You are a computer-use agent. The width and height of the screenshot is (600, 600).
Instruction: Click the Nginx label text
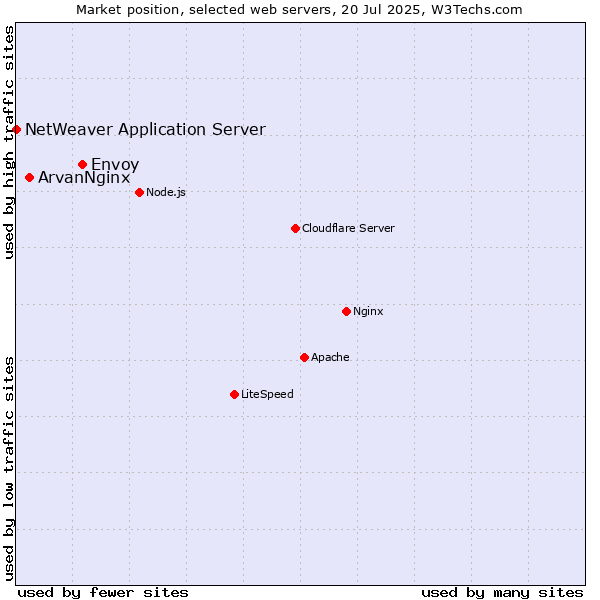coord(368,311)
